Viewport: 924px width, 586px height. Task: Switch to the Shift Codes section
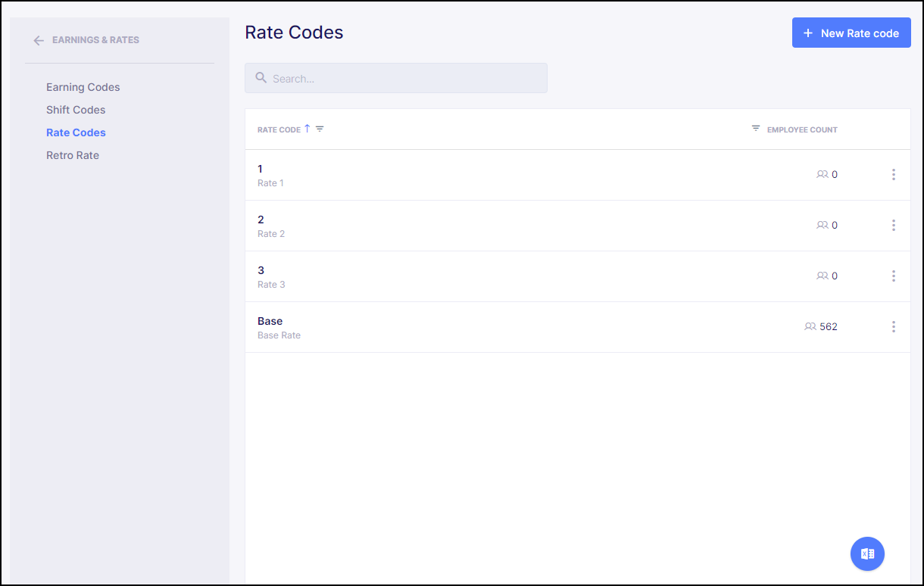(x=76, y=110)
